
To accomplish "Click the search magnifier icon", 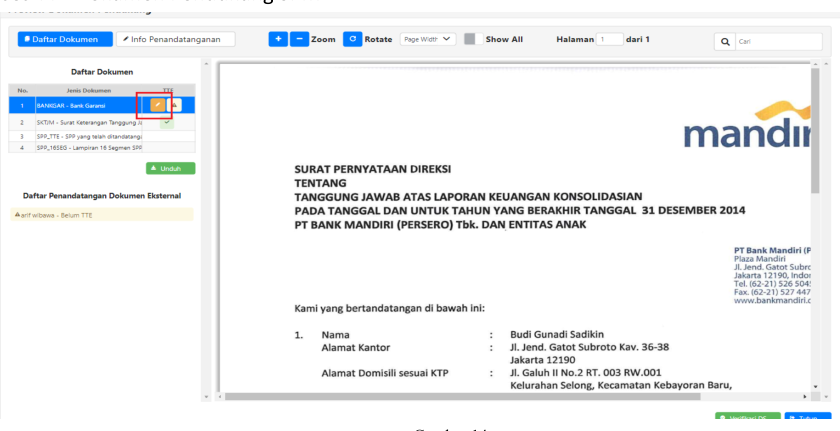I will tap(725, 40).
